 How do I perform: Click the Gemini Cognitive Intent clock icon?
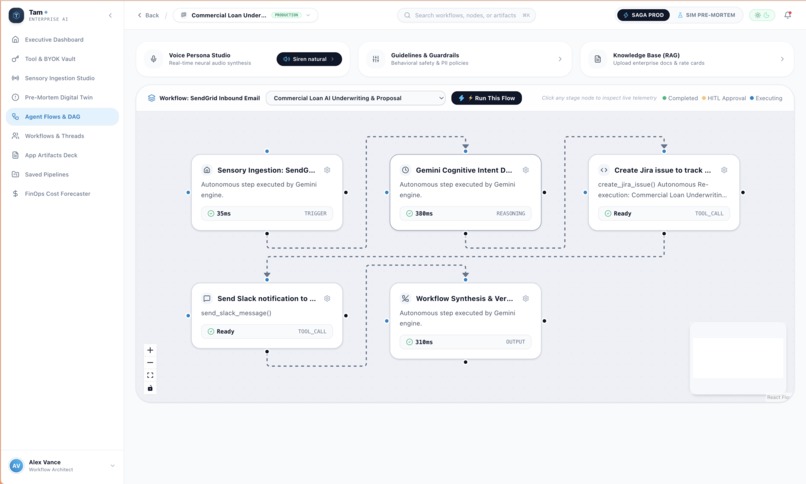(405, 170)
